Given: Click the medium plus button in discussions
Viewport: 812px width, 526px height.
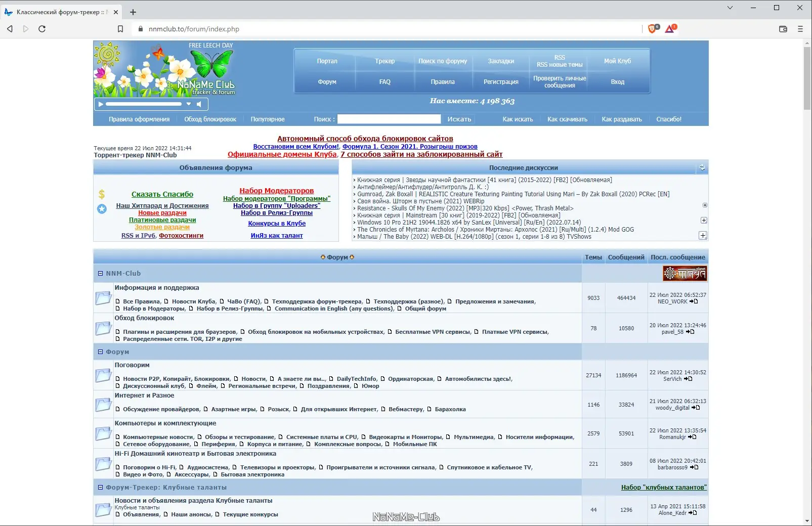Looking at the screenshot, I should click(704, 221).
